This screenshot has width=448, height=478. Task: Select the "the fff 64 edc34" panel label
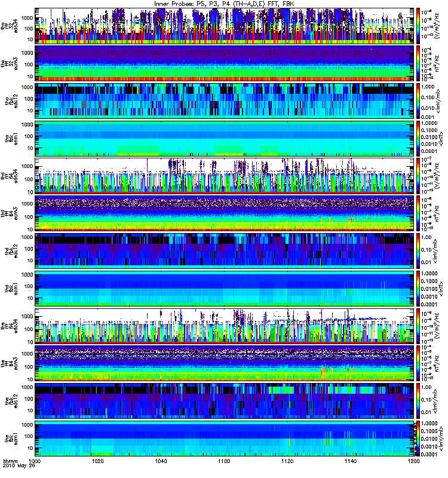tap(9, 326)
